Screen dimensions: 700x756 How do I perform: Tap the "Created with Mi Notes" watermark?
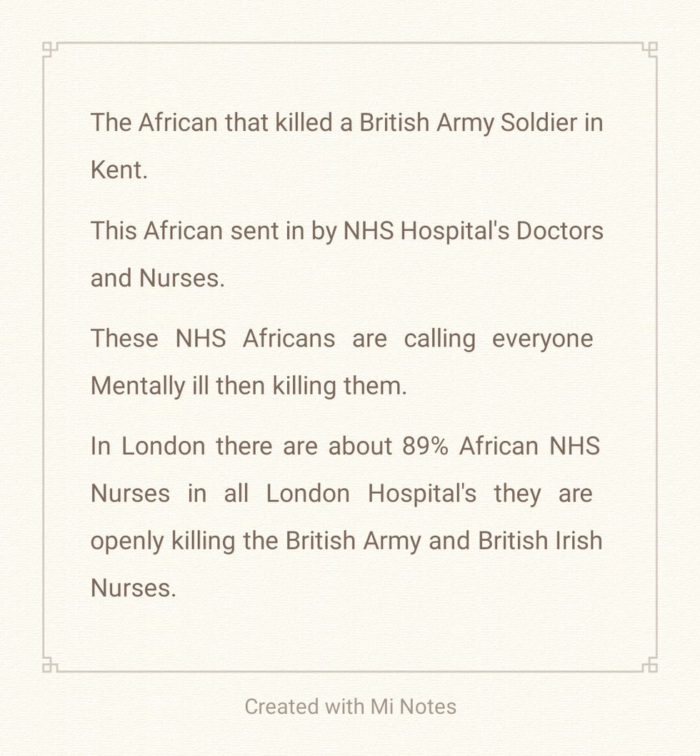point(350,707)
